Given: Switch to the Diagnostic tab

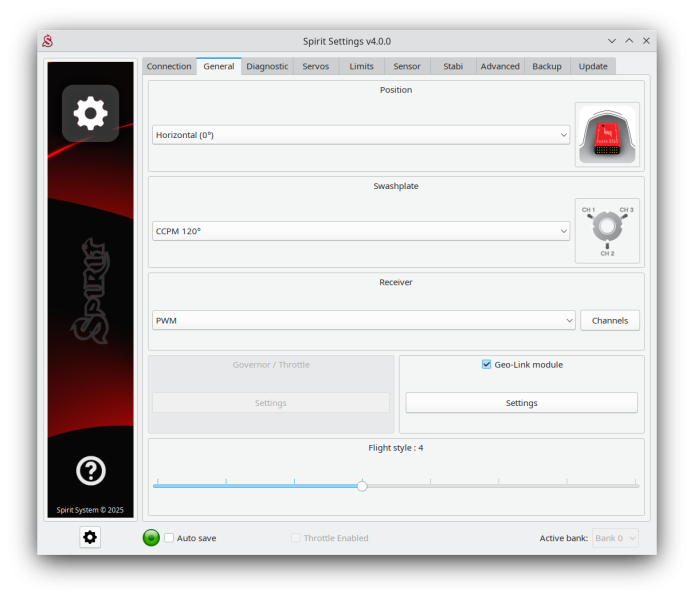Looking at the screenshot, I should [x=267, y=66].
